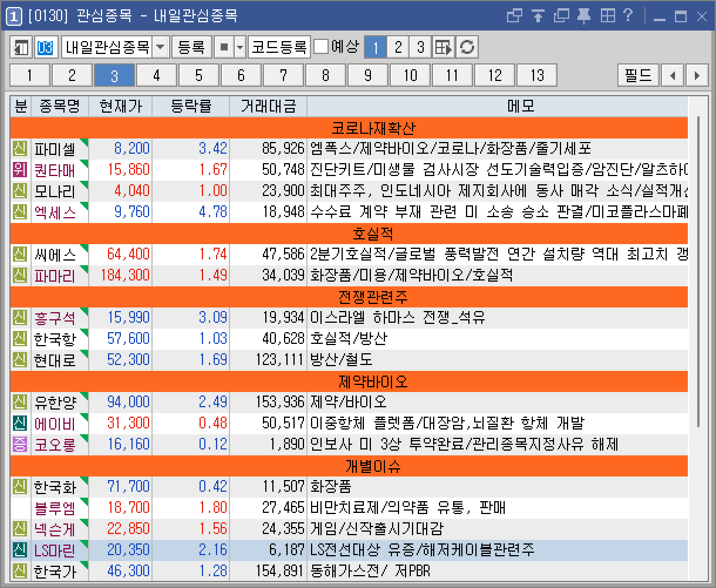Click the left arrow field scroll button
Image resolution: width=716 pixels, height=588 pixels.
673,75
